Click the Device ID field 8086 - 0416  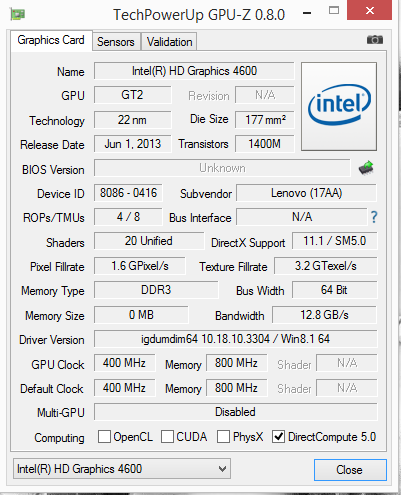tap(128, 193)
